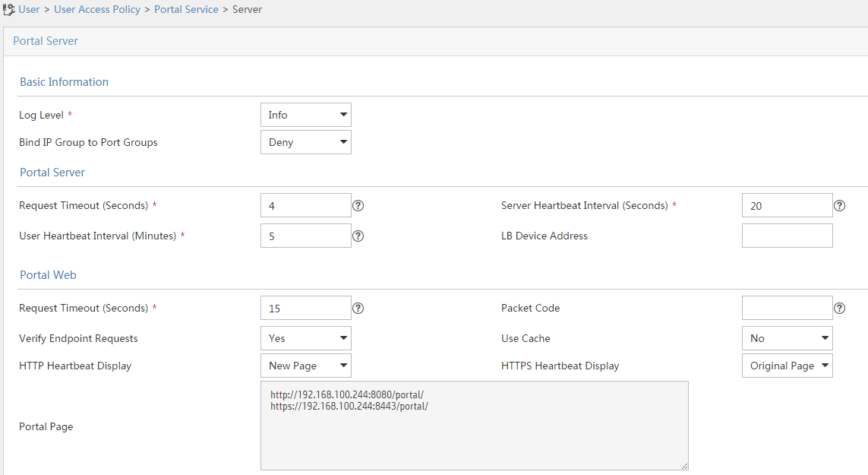This screenshot has height=475, width=868.
Task: Open the Portal Service breadcrumb link
Action: pyautogui.click(x=186, y=9)
